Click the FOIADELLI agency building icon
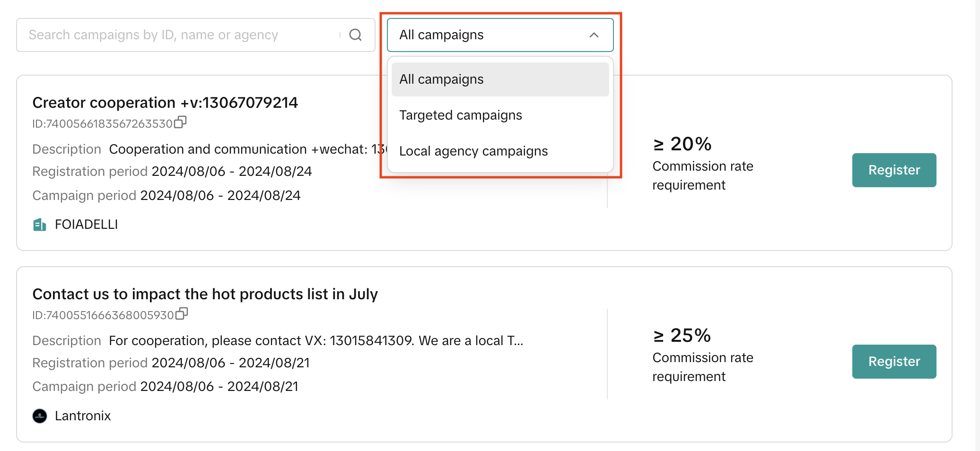Viewport: 980px width, 451px height. (40, 225)
